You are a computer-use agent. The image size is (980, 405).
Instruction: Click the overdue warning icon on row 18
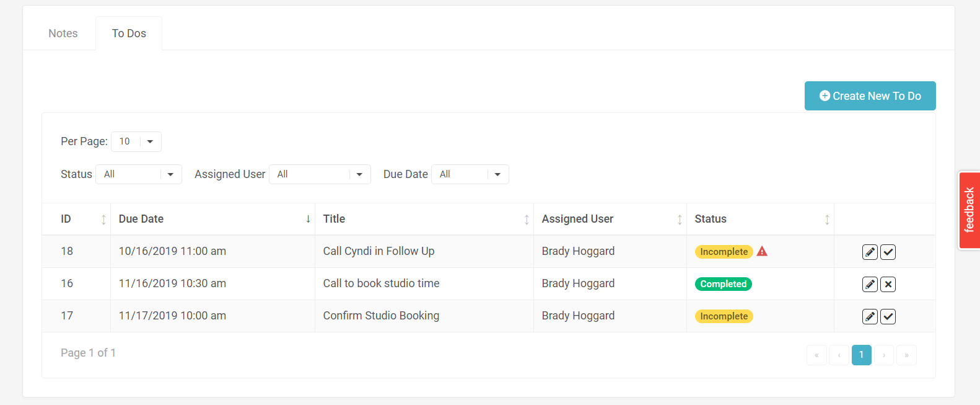(762, 251)
